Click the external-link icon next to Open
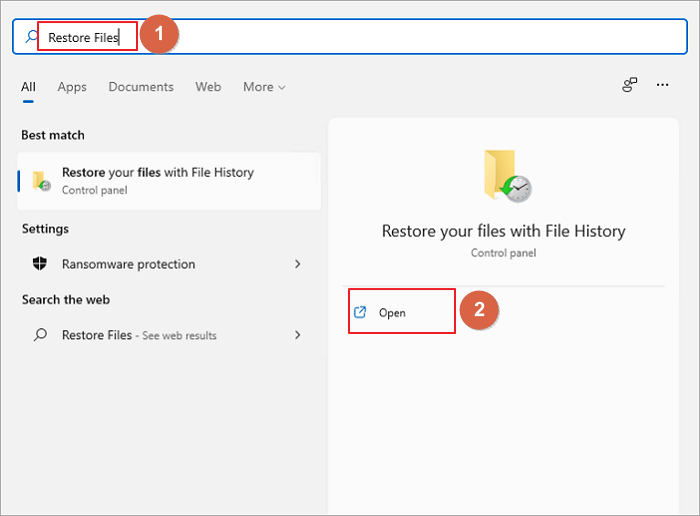 point(361,313)
